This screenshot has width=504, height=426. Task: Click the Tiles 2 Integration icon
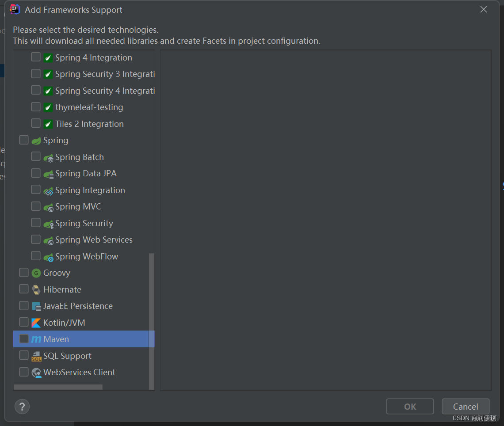(x=48, y=124)
